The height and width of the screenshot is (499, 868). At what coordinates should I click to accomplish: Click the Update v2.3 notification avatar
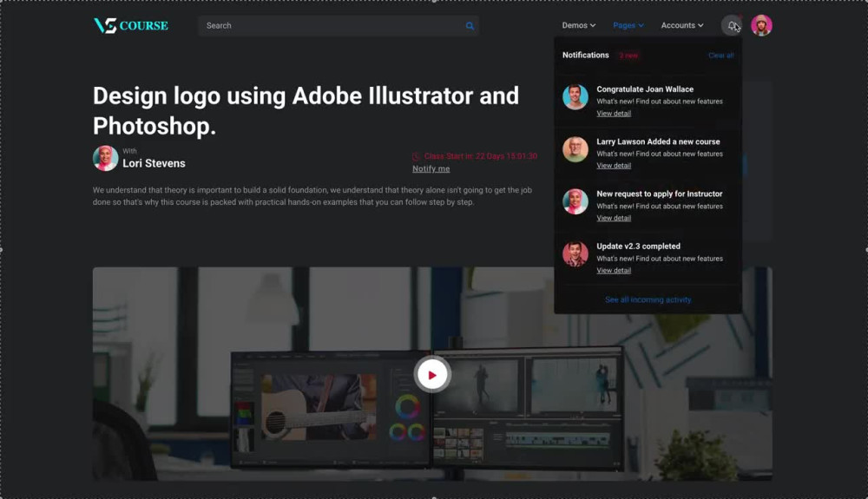tap(575, 254)
